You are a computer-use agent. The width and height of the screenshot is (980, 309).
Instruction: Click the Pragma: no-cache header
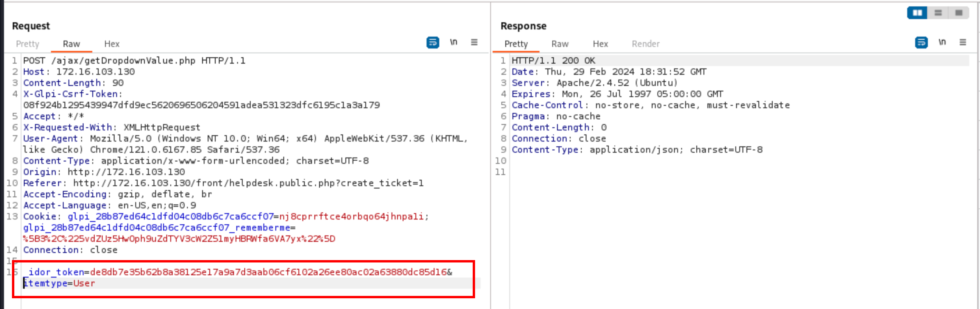[556, 116]
